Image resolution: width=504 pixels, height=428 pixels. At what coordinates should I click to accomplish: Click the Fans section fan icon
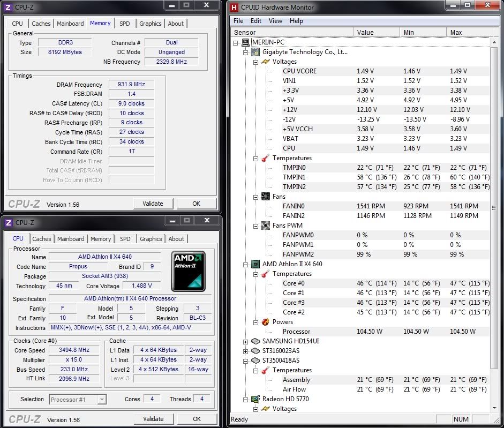266,197
